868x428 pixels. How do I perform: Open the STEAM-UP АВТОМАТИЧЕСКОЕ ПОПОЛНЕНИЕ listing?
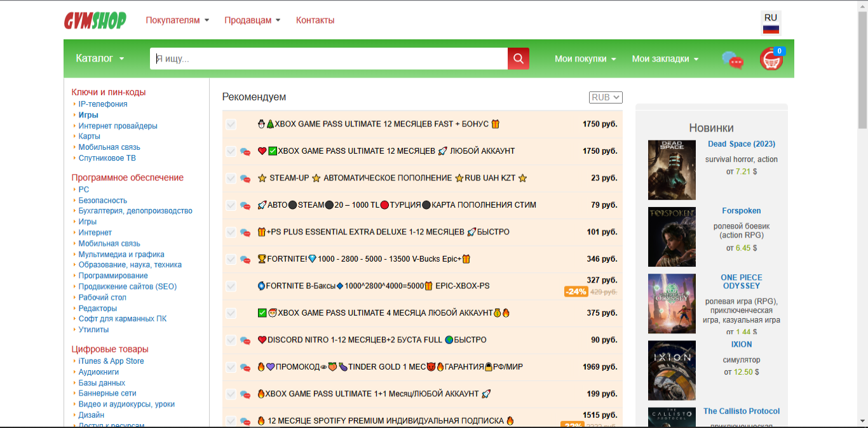[x=392, y=178]
